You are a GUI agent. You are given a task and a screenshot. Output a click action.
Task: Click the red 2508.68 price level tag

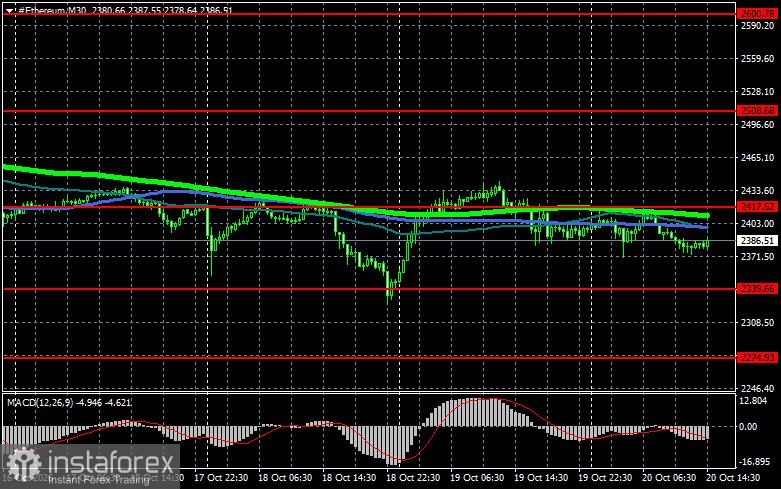(758, 111)
